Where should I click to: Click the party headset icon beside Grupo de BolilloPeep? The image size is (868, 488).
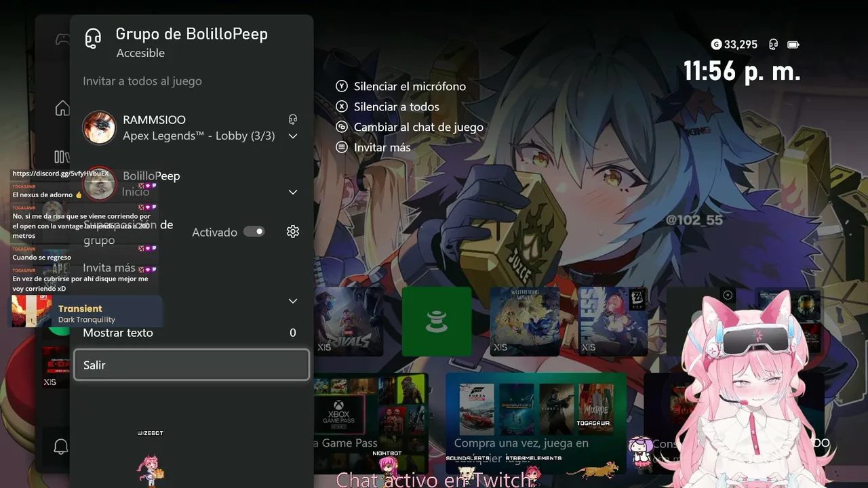[93, 39]
